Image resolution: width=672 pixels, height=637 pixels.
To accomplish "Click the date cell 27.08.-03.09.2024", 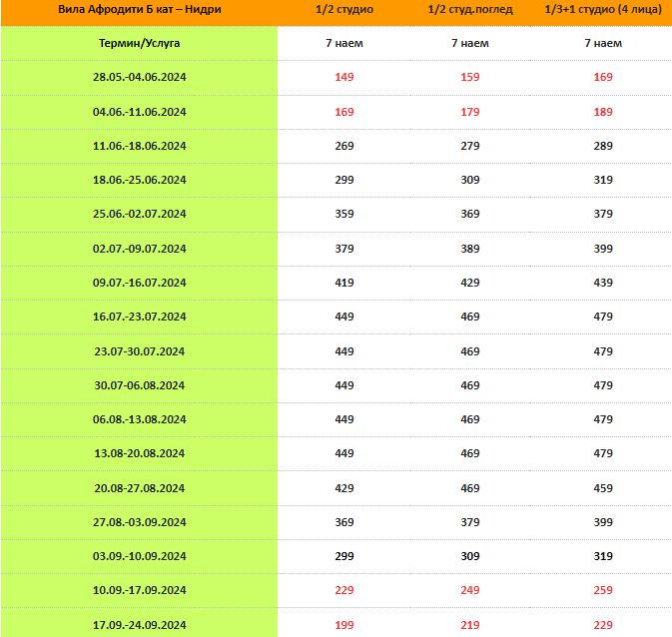I will tap(140, 522).
